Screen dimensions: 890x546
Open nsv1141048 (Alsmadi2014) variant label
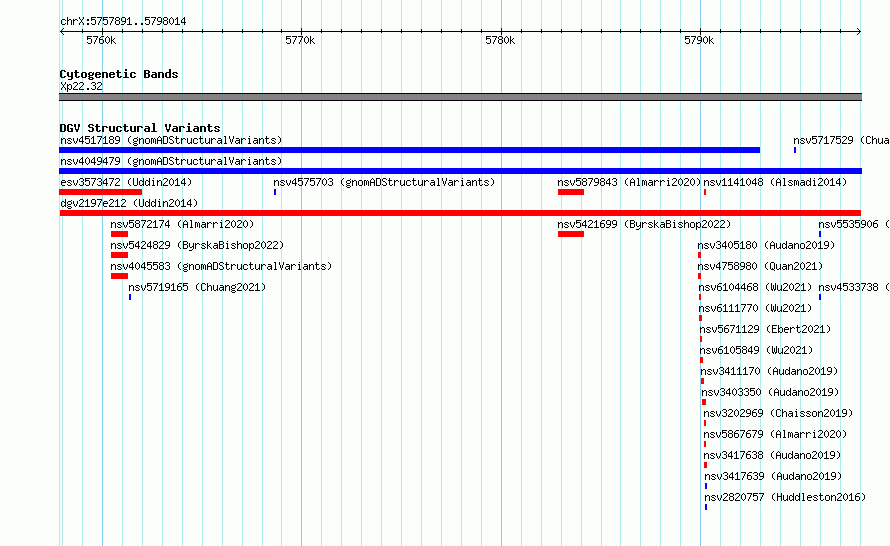[x=775, y=182]
